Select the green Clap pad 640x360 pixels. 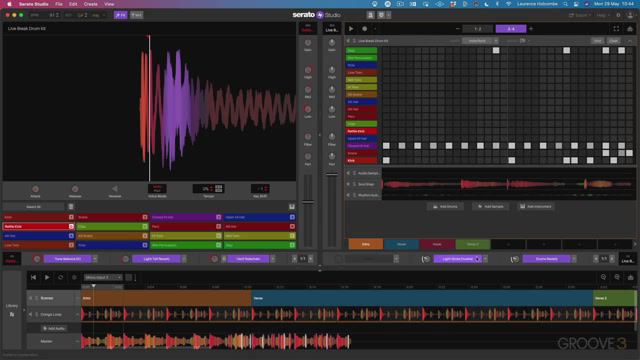point(112,226)
